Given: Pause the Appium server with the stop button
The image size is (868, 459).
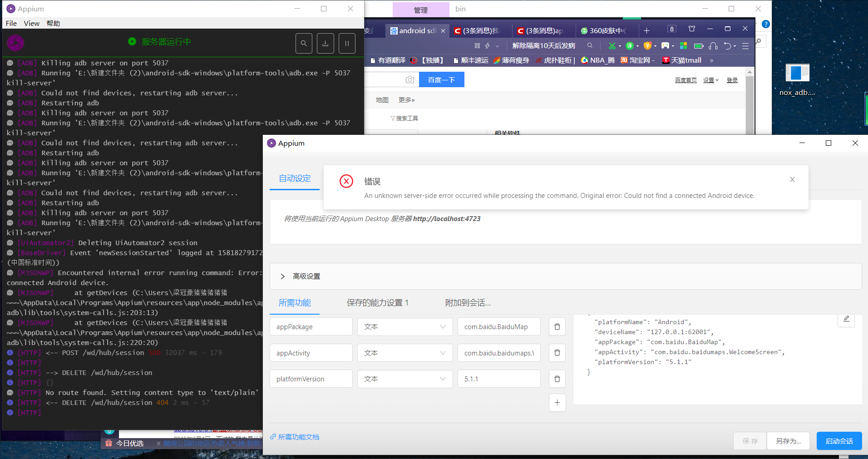Looking at the screenshot, I should pos(347,44).
